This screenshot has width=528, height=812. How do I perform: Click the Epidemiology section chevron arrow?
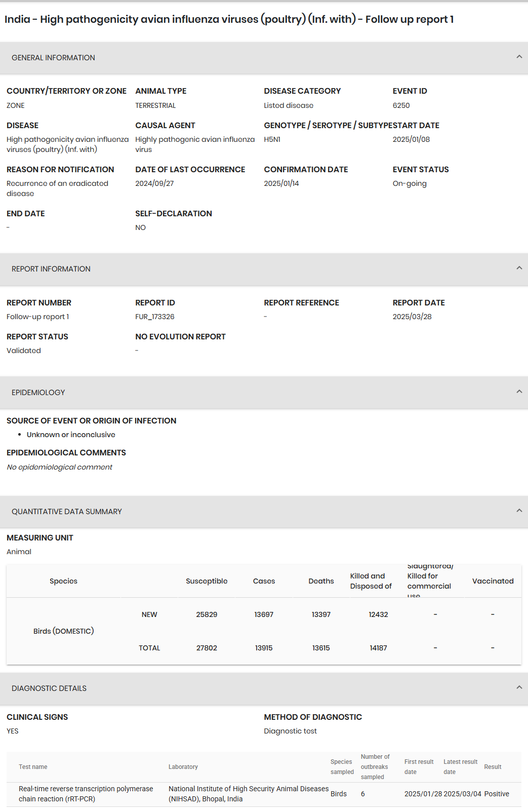pyautogui.click(x=519, y=392)
